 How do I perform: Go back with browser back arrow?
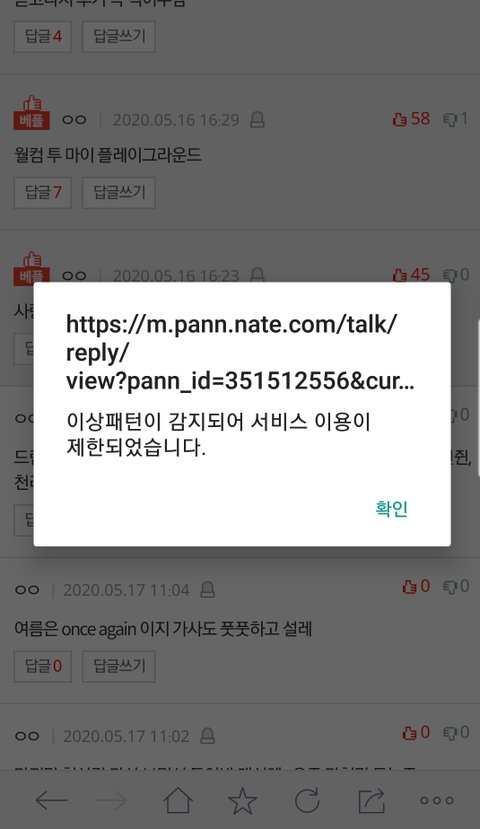(51, 800)
